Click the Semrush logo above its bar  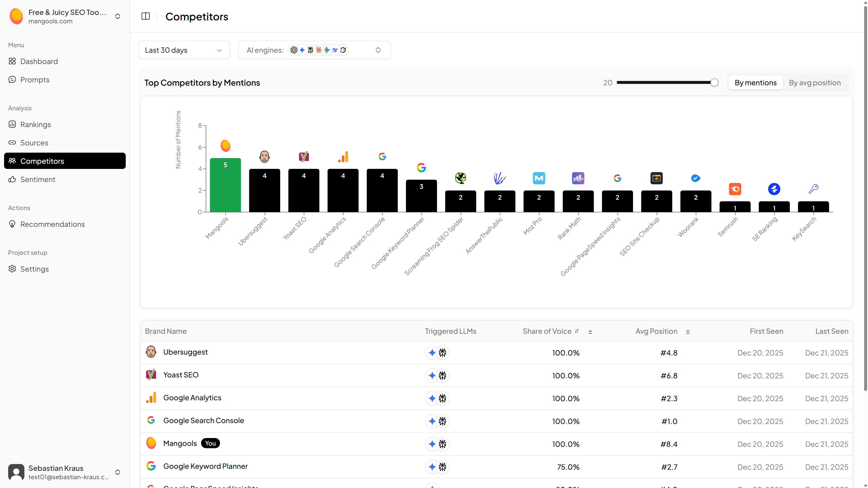click(x=735, y=189)
